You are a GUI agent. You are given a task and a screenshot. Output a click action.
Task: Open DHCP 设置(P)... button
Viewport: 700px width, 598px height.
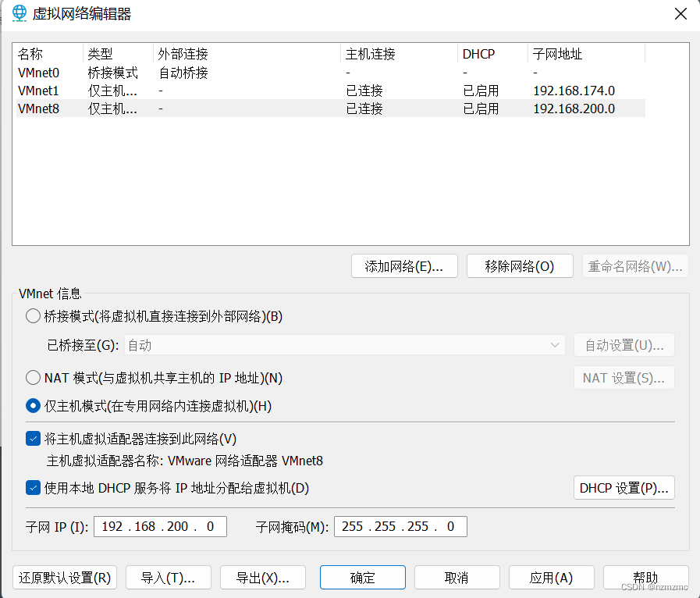[624, 488]
